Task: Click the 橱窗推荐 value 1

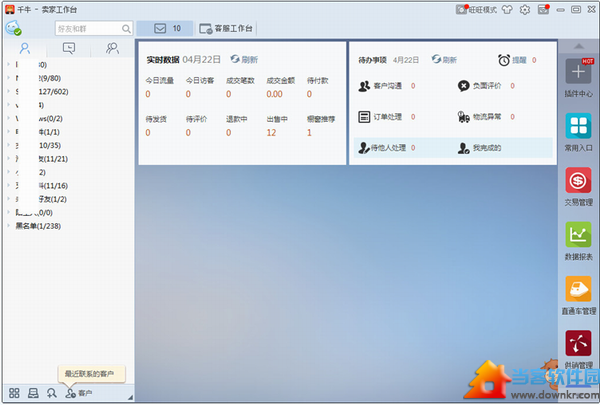Action: (x=309, y=133)
